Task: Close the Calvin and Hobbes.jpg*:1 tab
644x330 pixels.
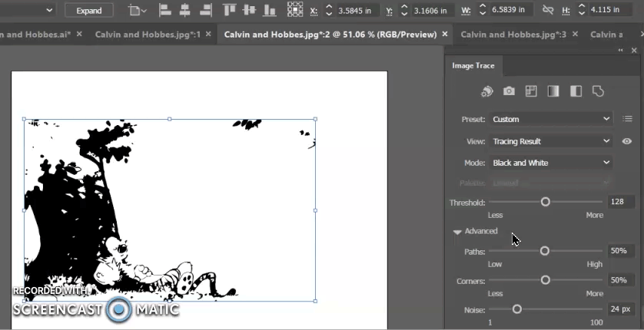Action: pos(208,34)
